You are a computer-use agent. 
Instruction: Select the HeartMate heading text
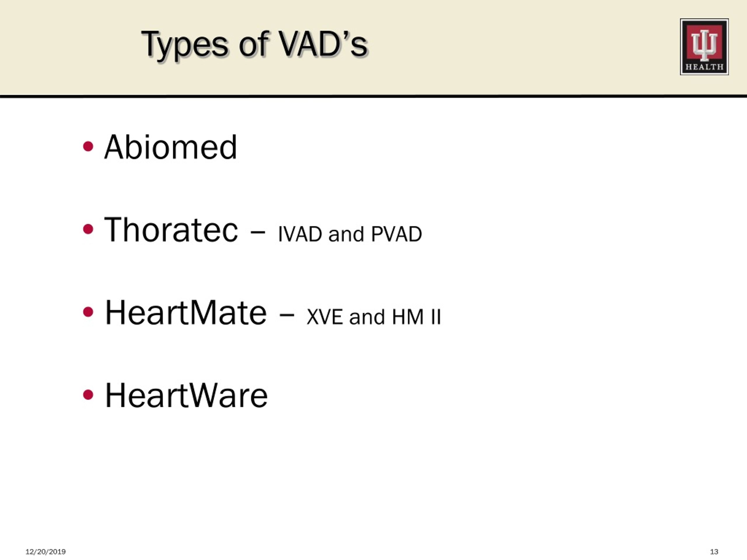[x=186, y=313]
